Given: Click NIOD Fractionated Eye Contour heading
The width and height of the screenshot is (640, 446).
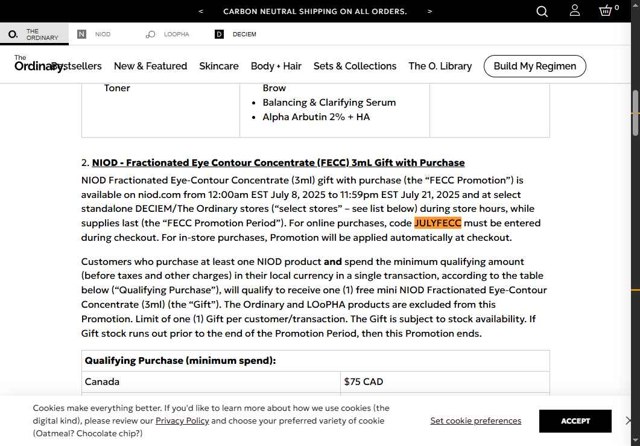Looking at the screenshot, I should pos(278,162).
